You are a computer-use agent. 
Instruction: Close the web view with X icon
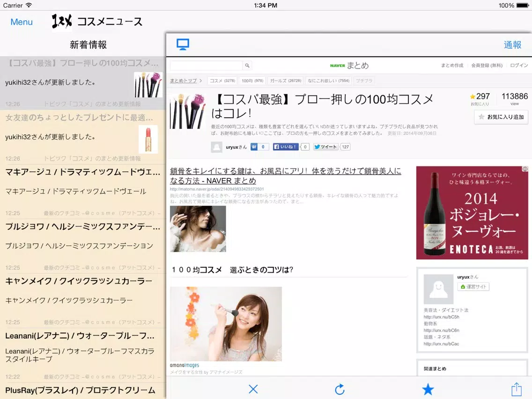point(253,389)
